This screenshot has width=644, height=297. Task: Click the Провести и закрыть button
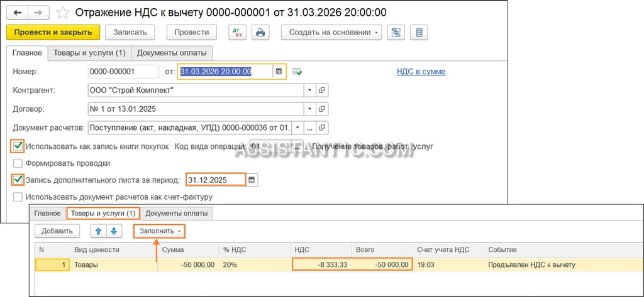(53, 33)
